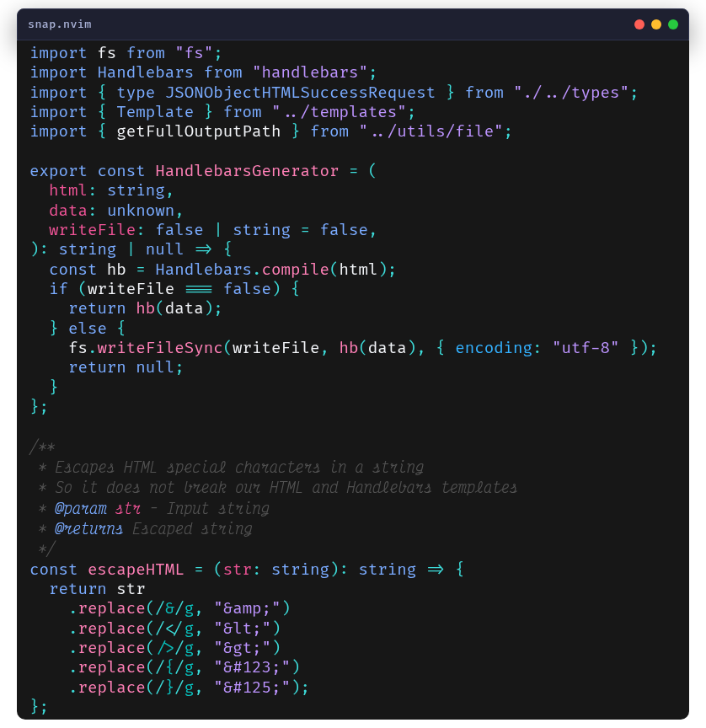Click the "utf-8" encoding string
This screenshot has height=728, width=706.
click(586, 348)
